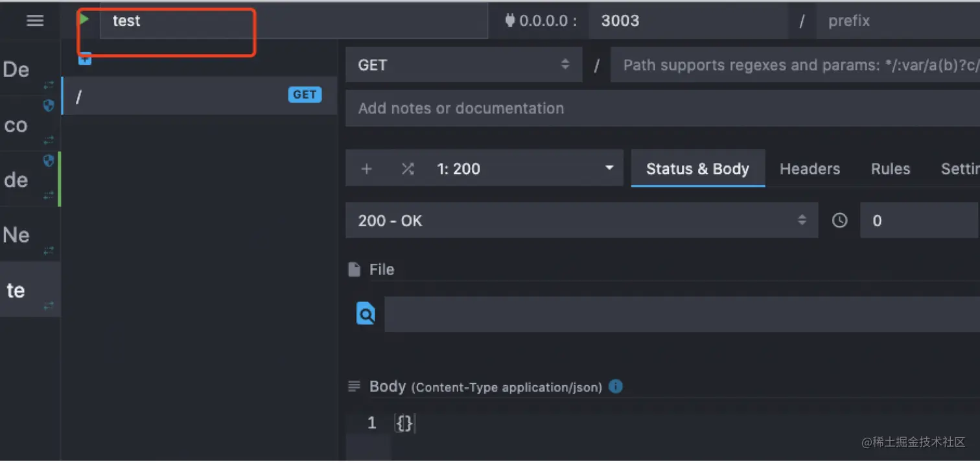Click the route path input field
980x463 pixels.
pos(795,64)
